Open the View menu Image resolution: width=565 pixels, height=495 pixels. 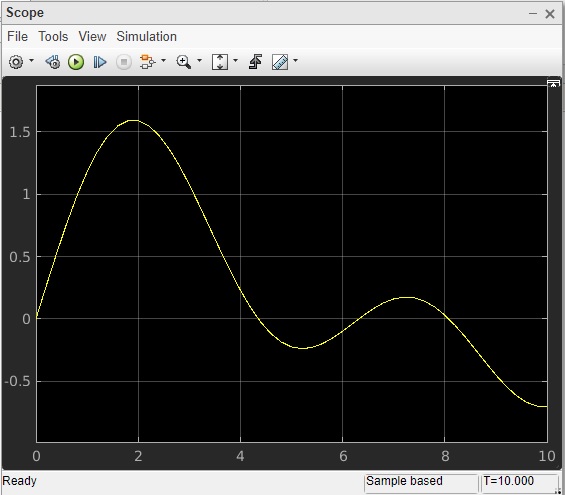(x=92, y=36)
